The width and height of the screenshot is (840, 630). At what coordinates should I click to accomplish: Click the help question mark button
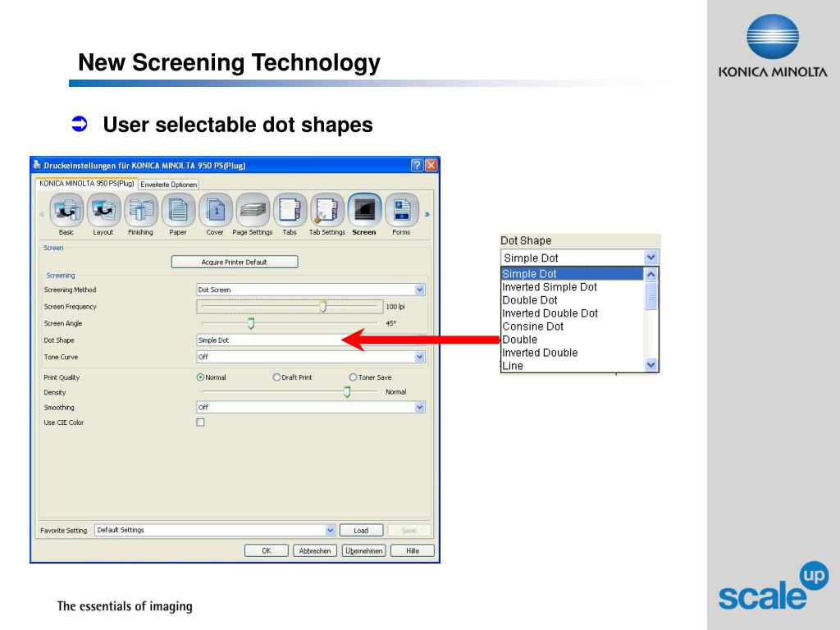(417, 165)
